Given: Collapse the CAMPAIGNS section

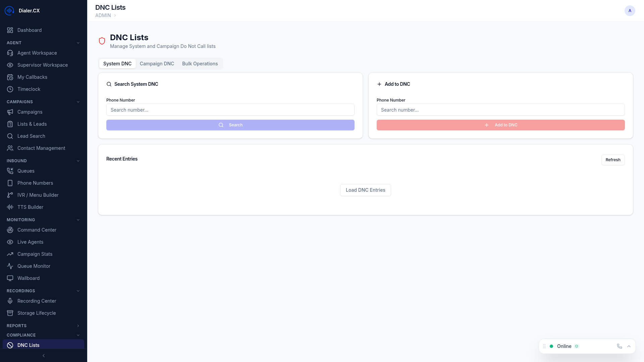Looking at the screenshot, I should (x=78, y=102).
